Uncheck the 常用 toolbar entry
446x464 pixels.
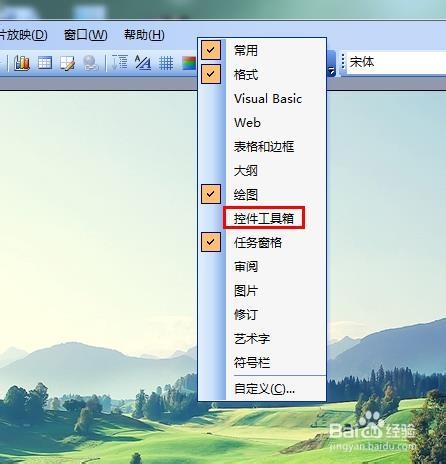click(262, 50)
